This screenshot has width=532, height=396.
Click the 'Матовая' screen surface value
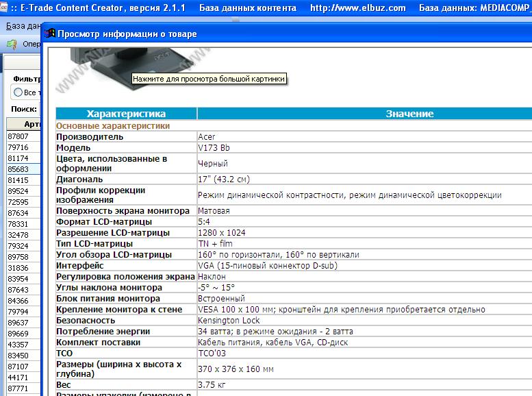(x=214, y=211)
